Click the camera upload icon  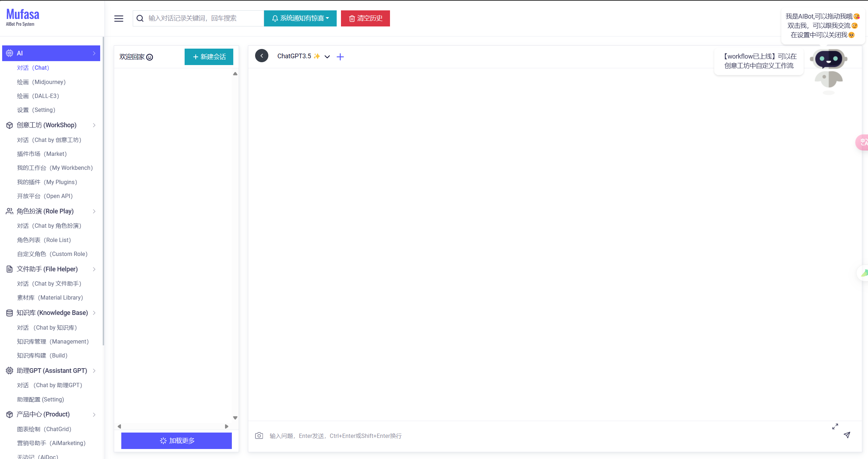[259, 435]
